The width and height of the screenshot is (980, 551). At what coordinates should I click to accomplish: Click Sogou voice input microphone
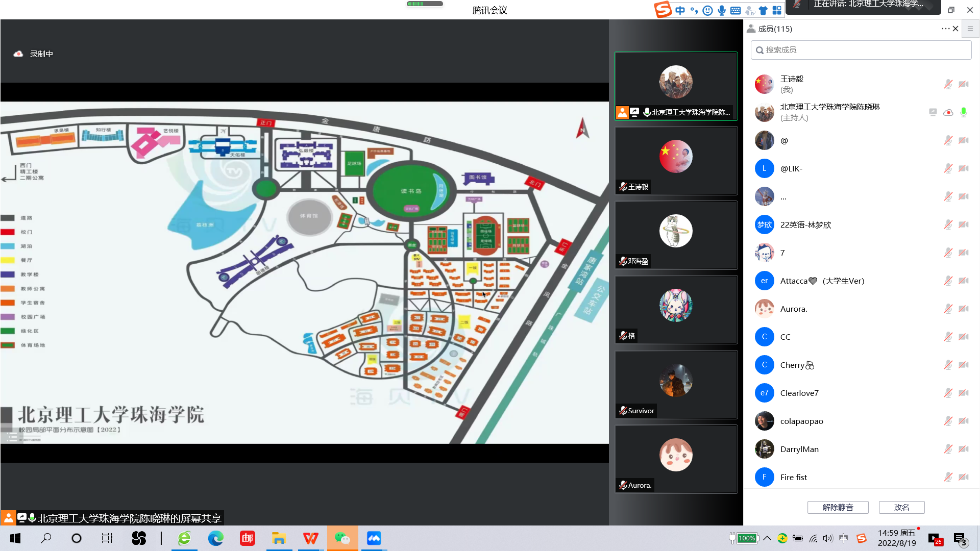[721, 10]
